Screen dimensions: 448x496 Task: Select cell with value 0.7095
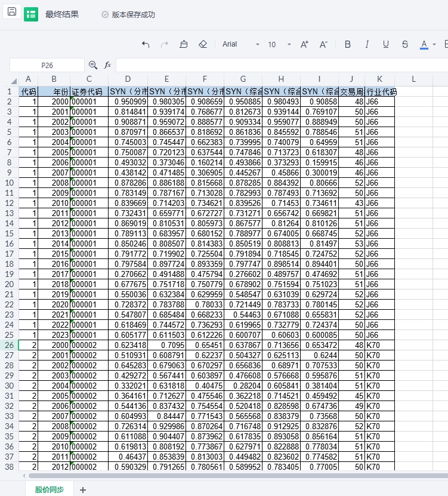pos(166,345)
